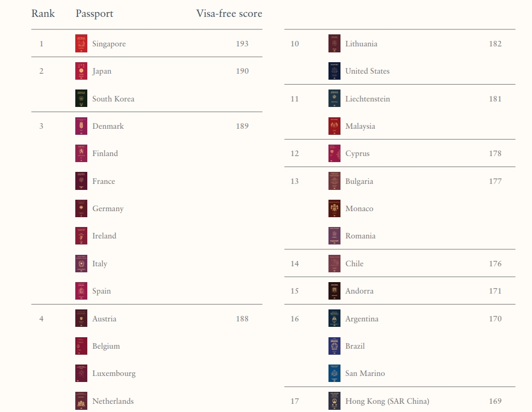The width and height of the screenshot is (532, 412).
Task: Click the Lithuania country name
Action: coord(361,44)
